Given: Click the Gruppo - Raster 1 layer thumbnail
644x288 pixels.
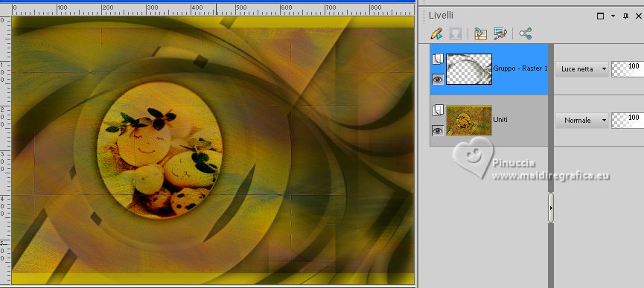Looking at the screenshot, I should [x=469, y=69].
